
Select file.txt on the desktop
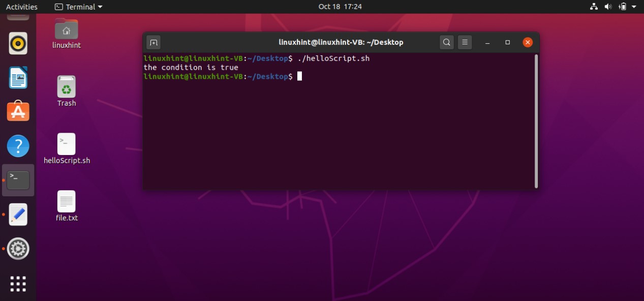click(67, 202)
